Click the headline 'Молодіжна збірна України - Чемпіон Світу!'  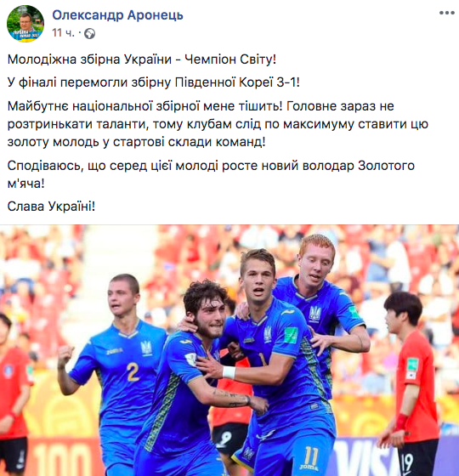coord(142,59)
